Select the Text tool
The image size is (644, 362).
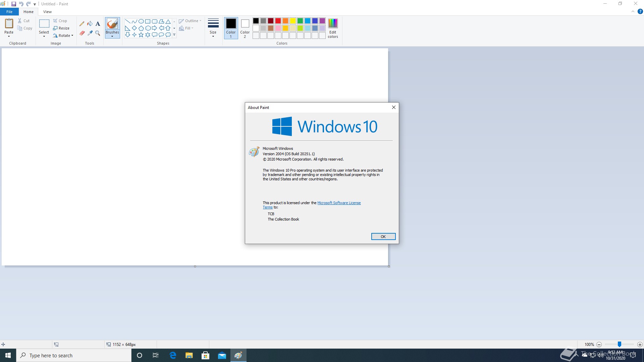pyautogui.click(x=98, y=24)
